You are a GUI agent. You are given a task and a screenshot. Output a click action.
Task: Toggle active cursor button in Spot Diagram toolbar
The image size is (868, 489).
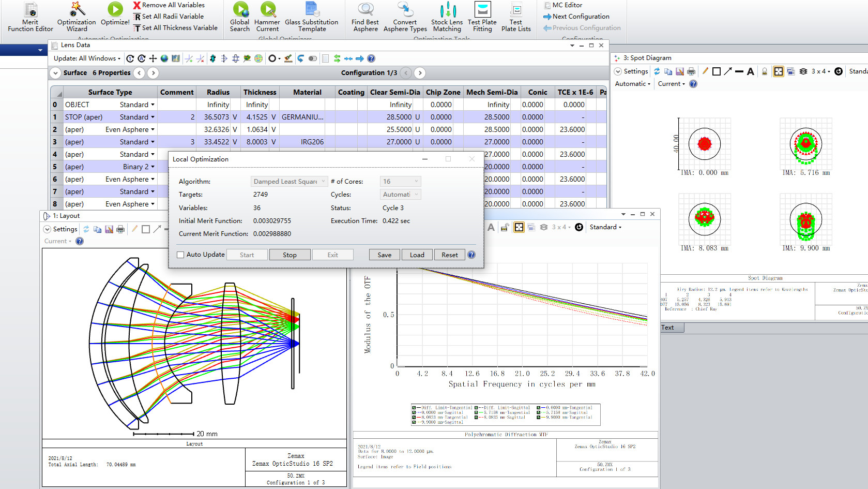pos(779,71)
